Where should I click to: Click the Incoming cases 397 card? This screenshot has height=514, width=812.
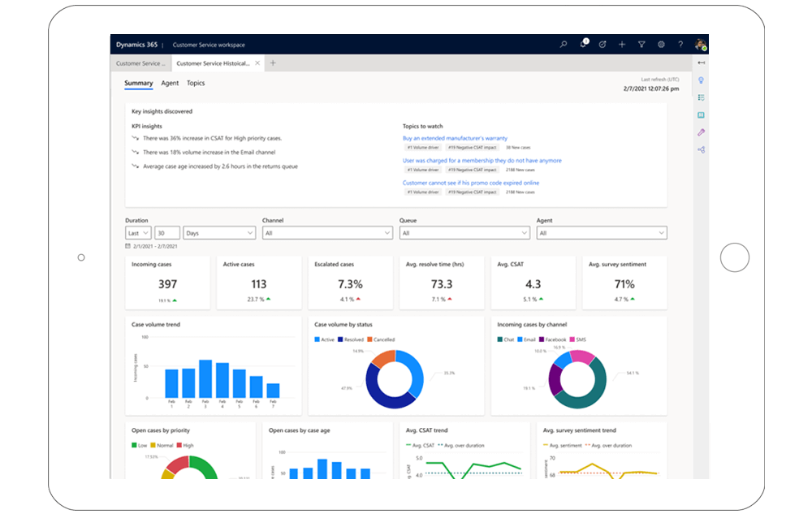168,283
